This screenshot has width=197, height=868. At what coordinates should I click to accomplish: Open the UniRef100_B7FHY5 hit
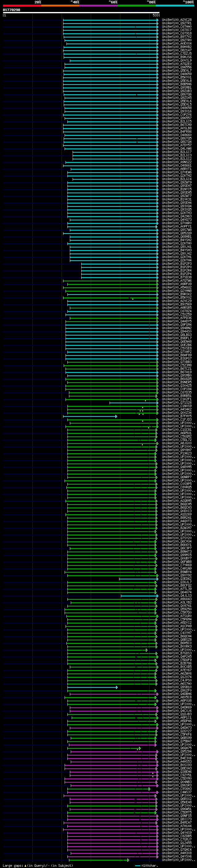pyautogui.click(x=177, y=416)
